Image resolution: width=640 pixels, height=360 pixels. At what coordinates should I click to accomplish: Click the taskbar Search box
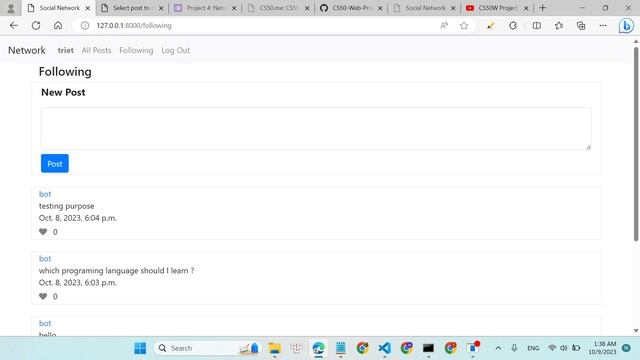point(208,348)
